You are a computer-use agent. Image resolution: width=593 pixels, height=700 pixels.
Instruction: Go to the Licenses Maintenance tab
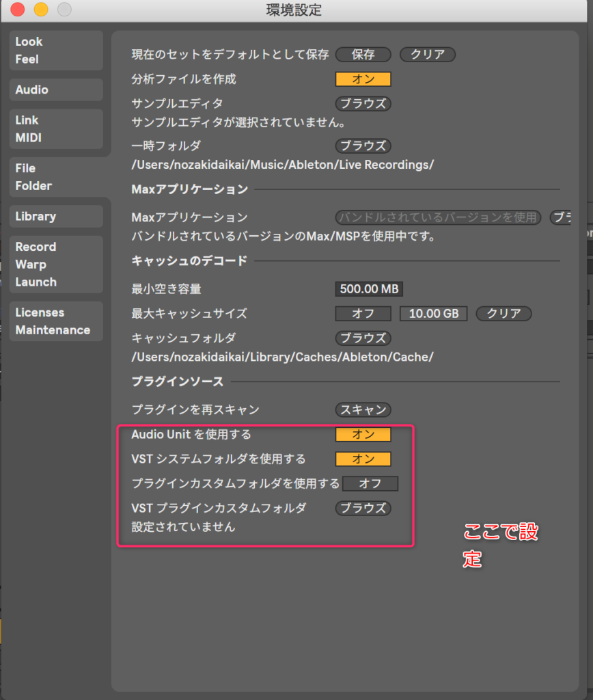tap(56, 321)
